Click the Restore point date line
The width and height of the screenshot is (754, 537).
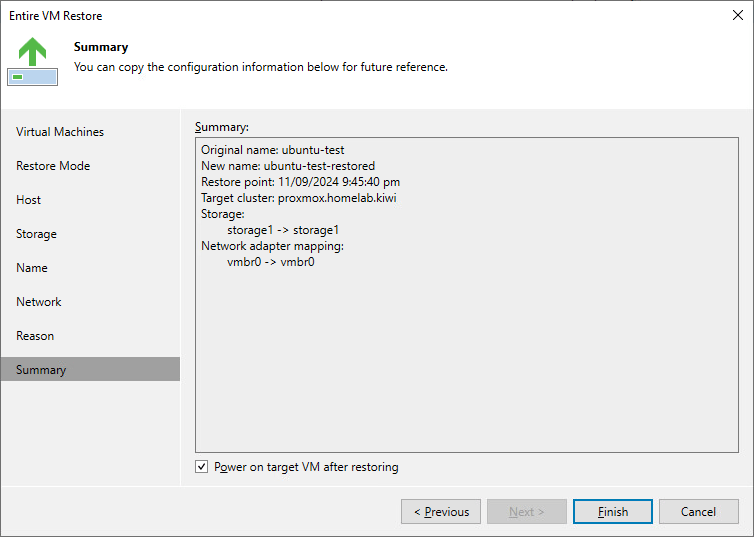pyautogui.click(x=300, y=182)
